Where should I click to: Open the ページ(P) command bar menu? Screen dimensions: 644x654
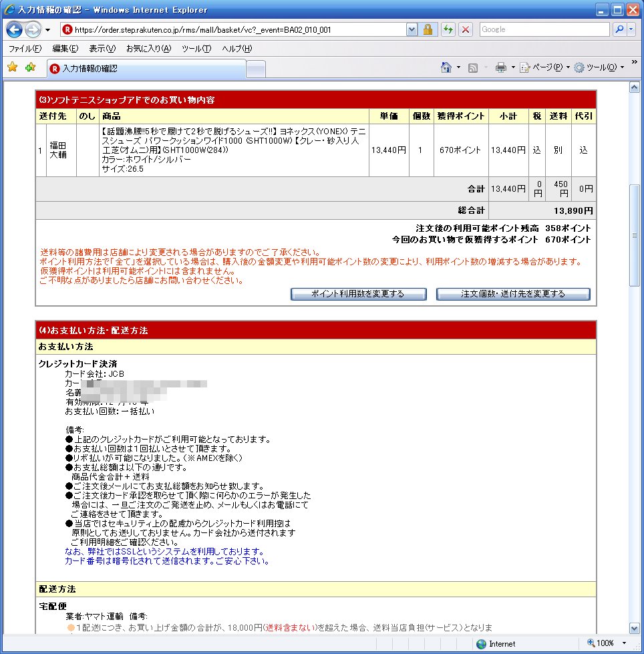(x=544, y=67)
